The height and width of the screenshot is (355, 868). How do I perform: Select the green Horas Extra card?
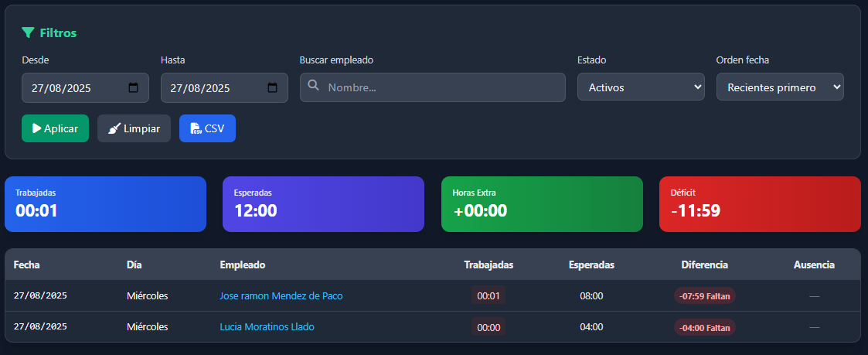[541, 204]
